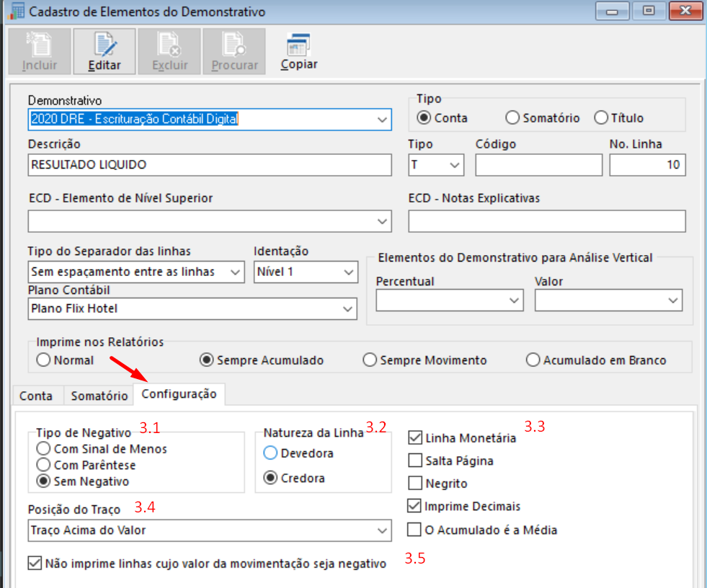Select Com Parêntese negative type
The image size is (707, 588).
pyautogui.click(x=43, y=465)
